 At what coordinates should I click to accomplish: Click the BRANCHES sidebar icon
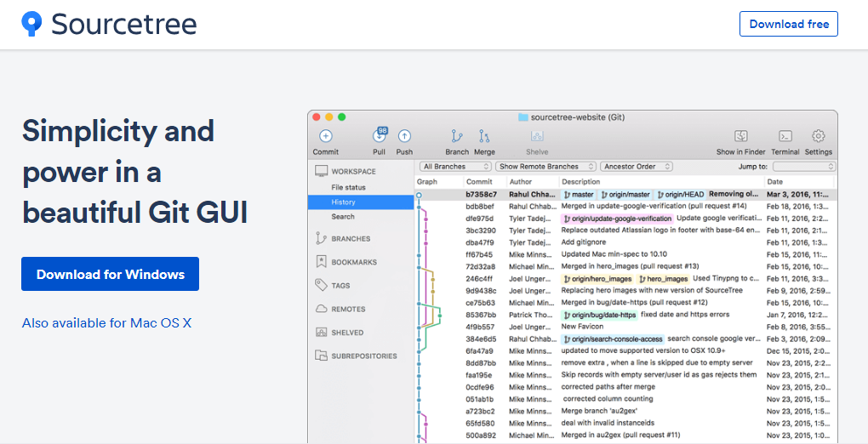coord(321,239)
